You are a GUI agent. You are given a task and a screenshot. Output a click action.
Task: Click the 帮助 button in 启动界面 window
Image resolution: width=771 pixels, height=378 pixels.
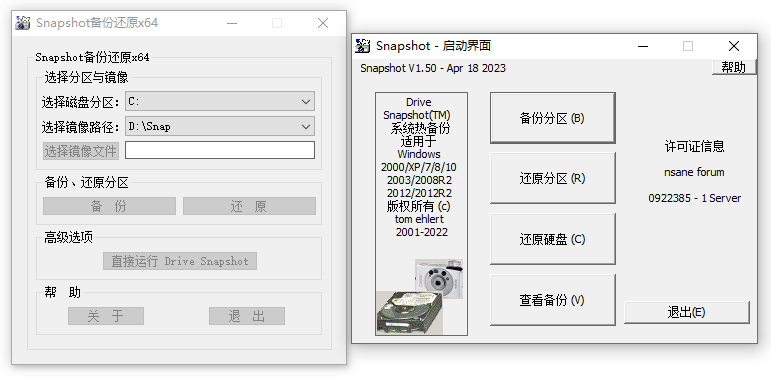click(734, 67)
